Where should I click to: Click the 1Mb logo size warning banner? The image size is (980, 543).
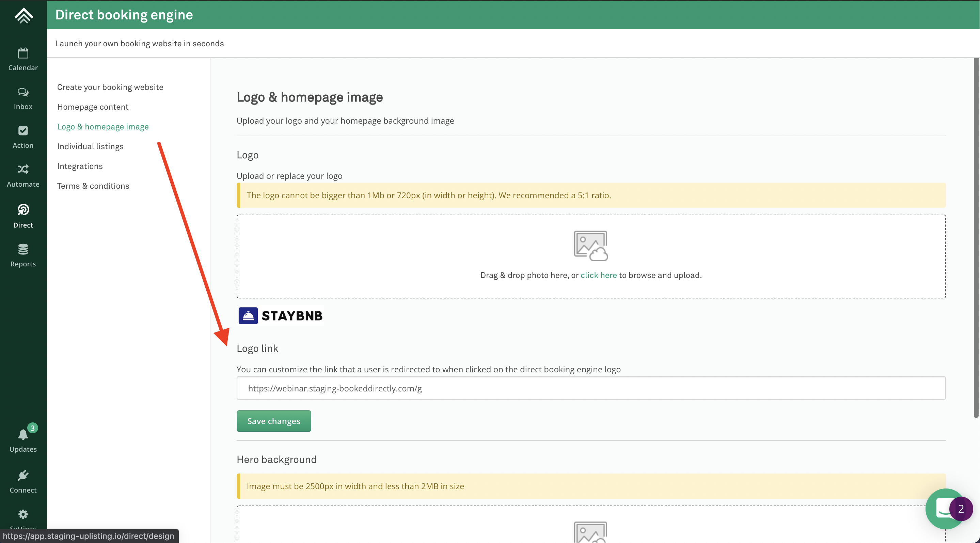pos(591,195)
